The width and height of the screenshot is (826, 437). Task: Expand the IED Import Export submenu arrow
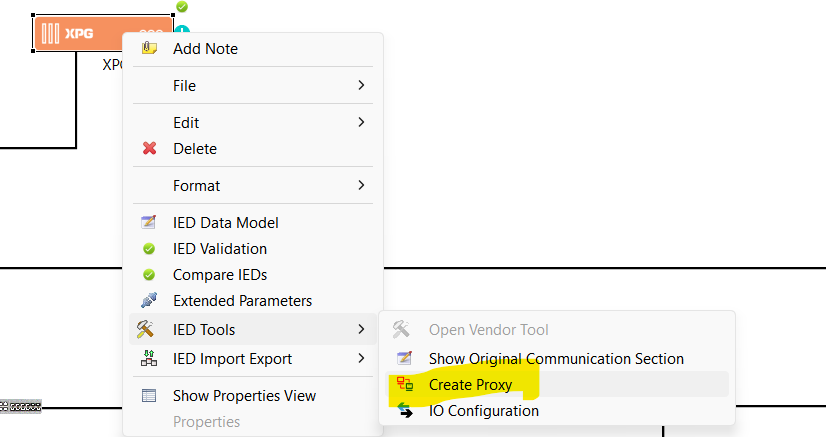point(361,359)
